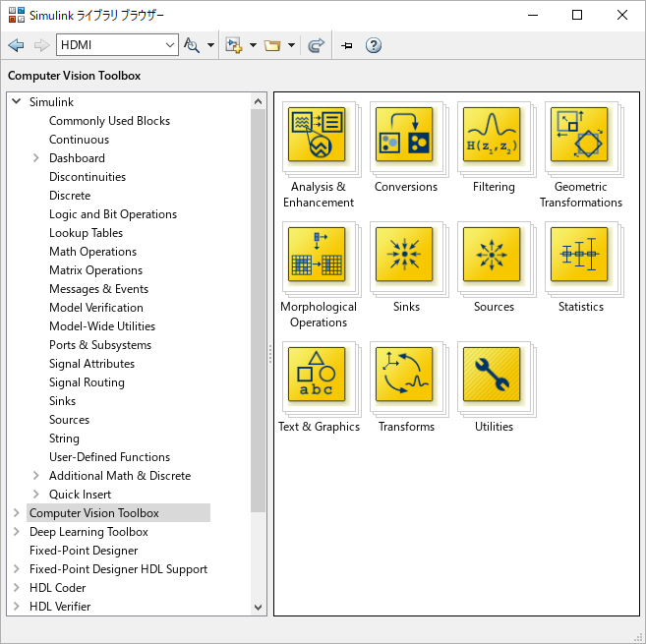Expand the Dashboard tree node
Image resolution: width=646 pixels, height=644 pixels.
35,158
